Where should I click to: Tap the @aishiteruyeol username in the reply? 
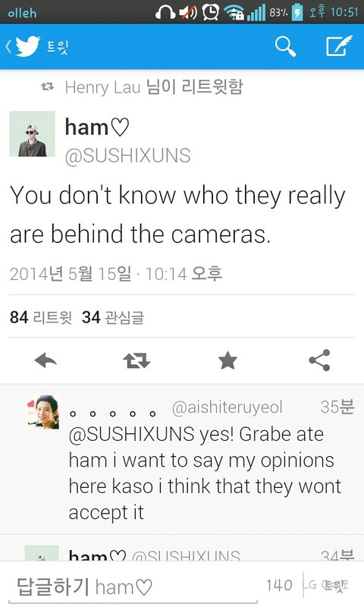click(227, 407)
